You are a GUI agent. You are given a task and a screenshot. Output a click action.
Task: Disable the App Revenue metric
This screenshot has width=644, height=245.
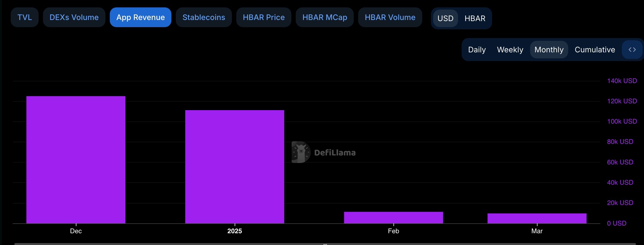[140, 17]
